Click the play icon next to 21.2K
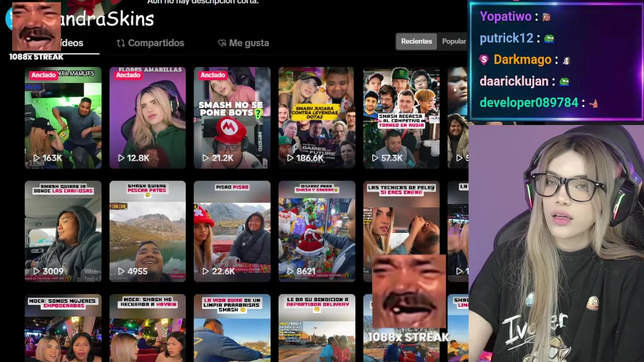 205,158
